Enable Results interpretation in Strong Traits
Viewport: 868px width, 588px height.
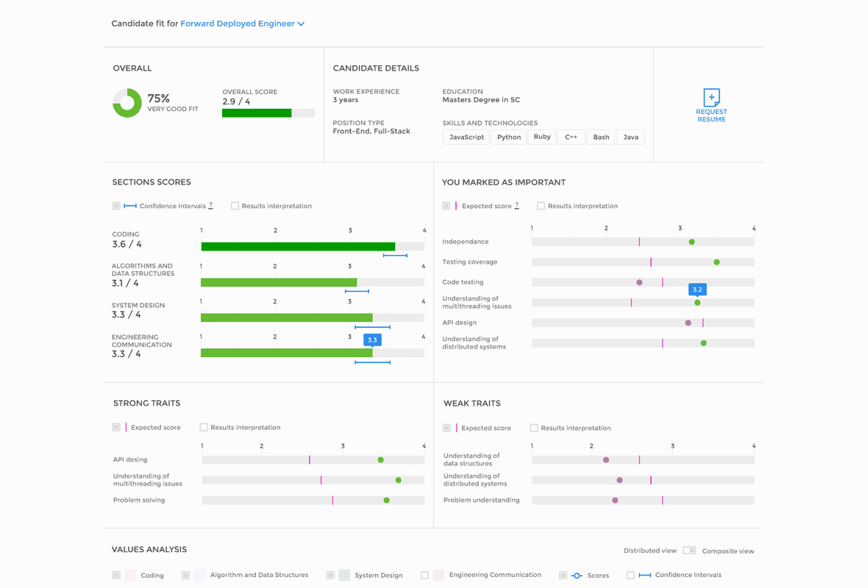(x=204, y=427)
